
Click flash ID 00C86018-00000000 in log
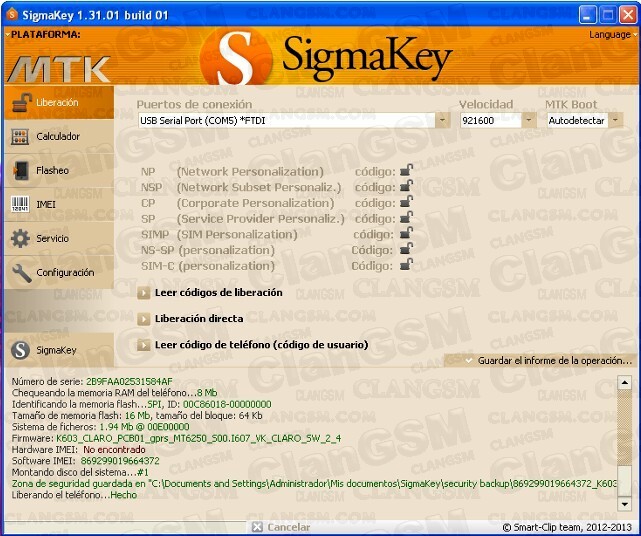click(227, 404)
